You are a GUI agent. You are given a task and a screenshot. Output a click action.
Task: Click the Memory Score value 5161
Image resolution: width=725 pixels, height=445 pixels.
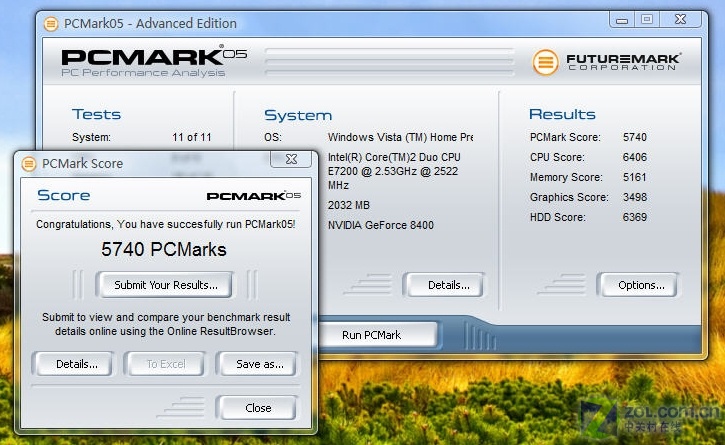point(634,177)
